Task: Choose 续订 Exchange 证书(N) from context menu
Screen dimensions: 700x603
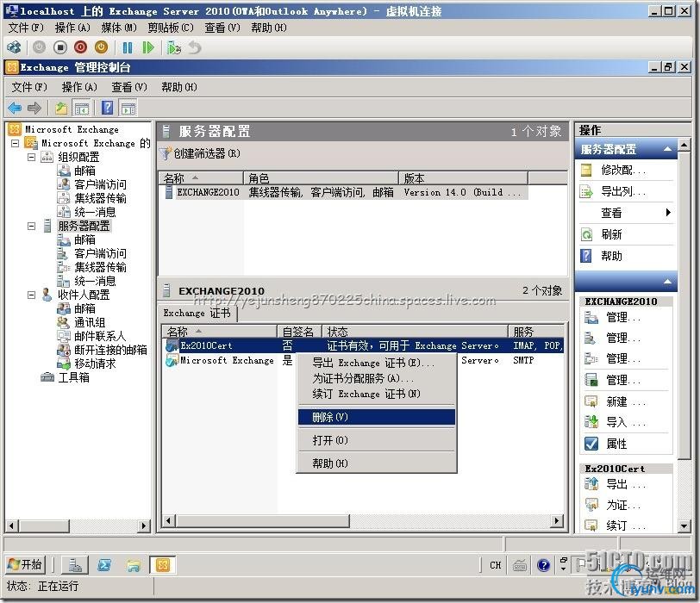Action: (x=377, y=394)
